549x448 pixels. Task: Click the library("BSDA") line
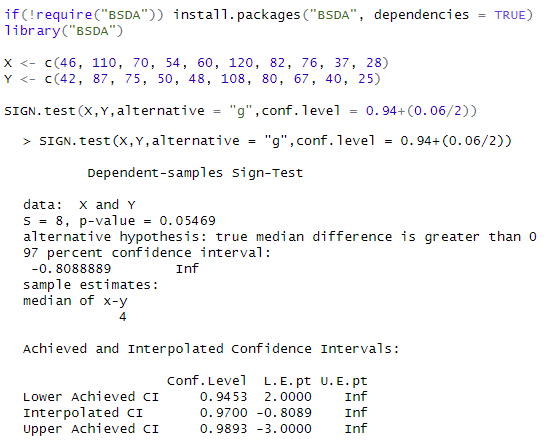[64, 31]
